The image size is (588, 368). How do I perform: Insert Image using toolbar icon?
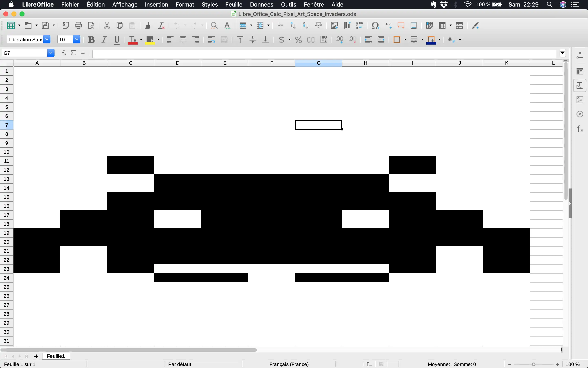point(334,25)
